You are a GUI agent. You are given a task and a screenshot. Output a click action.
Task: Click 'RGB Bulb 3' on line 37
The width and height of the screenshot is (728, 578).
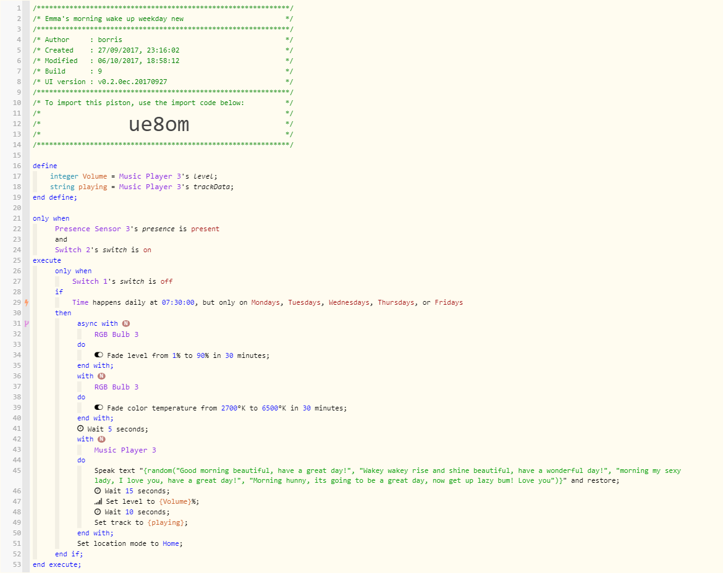click(117, 387)
